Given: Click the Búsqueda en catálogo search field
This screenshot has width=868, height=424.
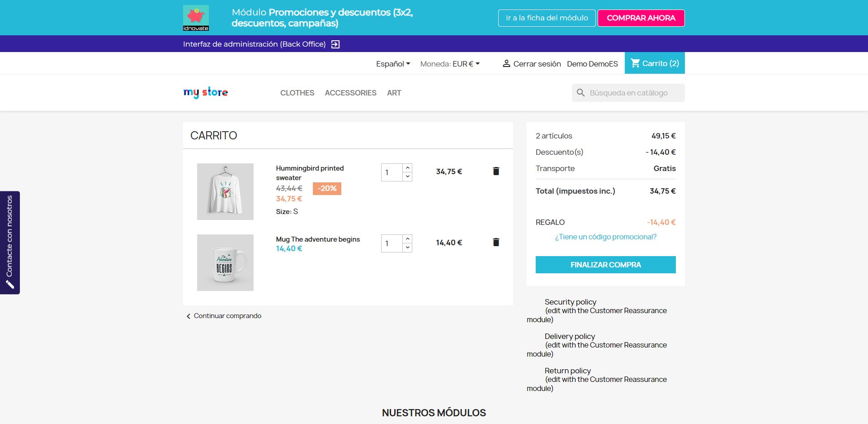Looking at the screenshot, I should (x=628, y=93).
